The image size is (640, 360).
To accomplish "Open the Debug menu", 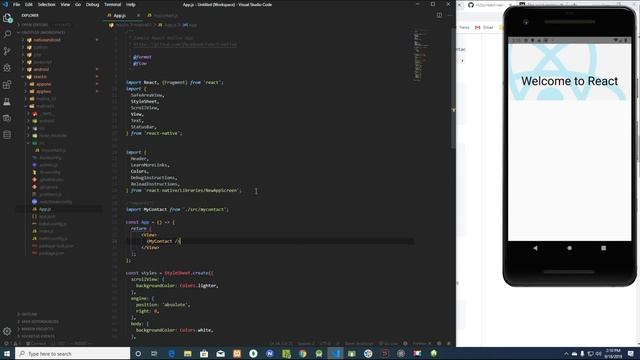I will click(x=92, y=4).
